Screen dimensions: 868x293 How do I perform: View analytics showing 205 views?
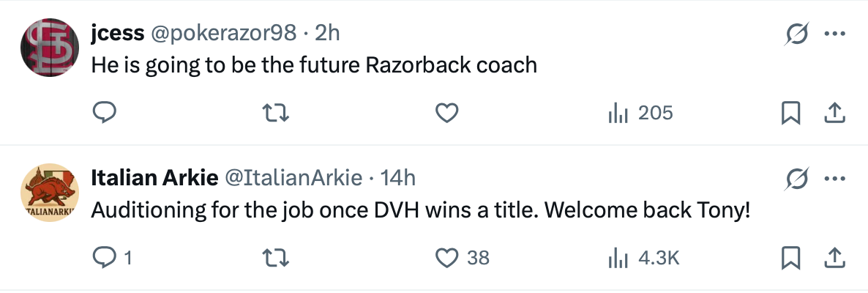(x=640, y=113)
